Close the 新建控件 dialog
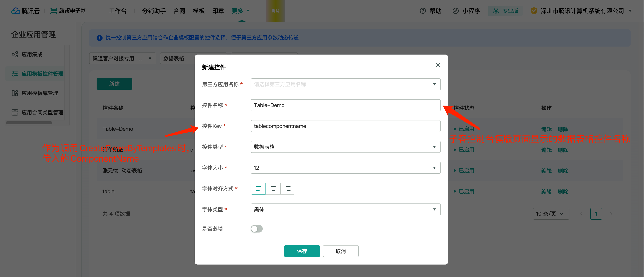 click(438, 65)
